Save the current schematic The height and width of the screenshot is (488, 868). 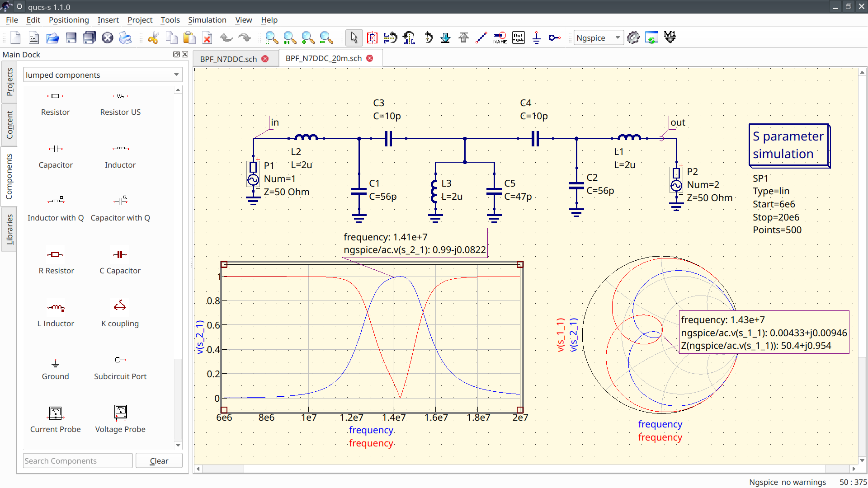coord(71,38)
